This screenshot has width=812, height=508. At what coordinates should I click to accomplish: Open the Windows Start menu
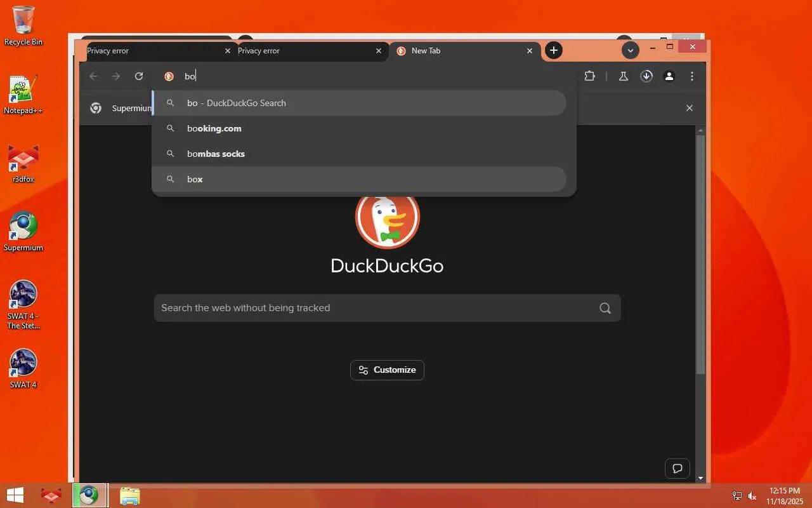pos(15,495)
